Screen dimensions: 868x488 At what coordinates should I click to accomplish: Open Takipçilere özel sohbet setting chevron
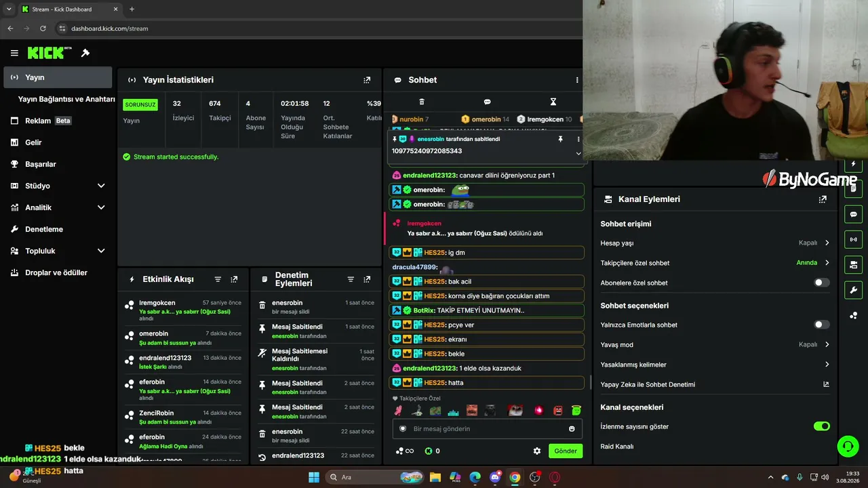pos(827,263)
